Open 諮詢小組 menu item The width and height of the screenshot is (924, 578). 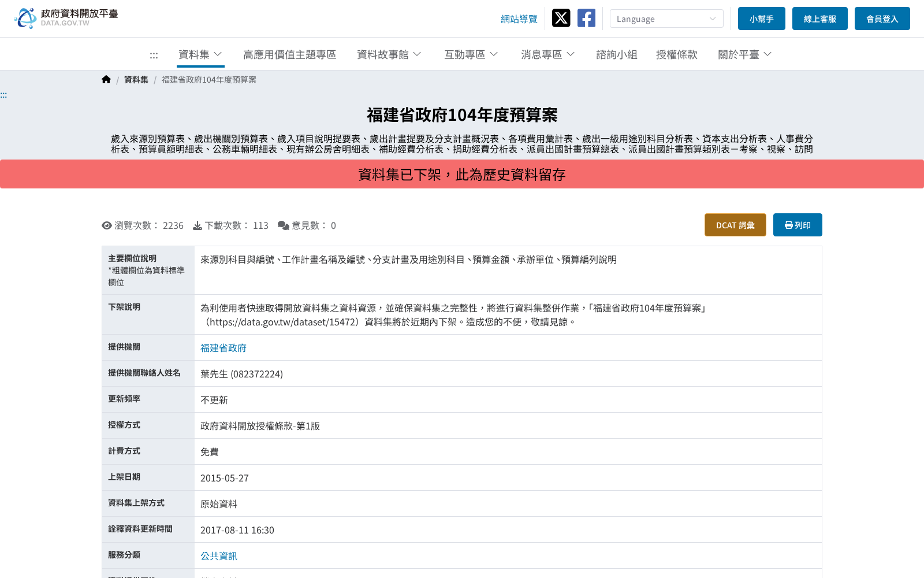click(617, 54)
